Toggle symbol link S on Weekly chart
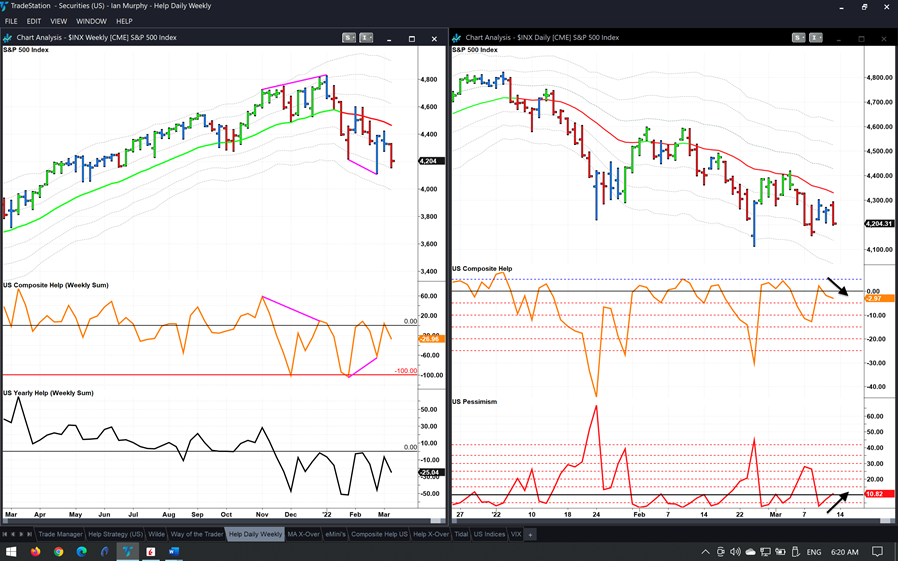This screenshot has height=561, width=898. [348, 38]
